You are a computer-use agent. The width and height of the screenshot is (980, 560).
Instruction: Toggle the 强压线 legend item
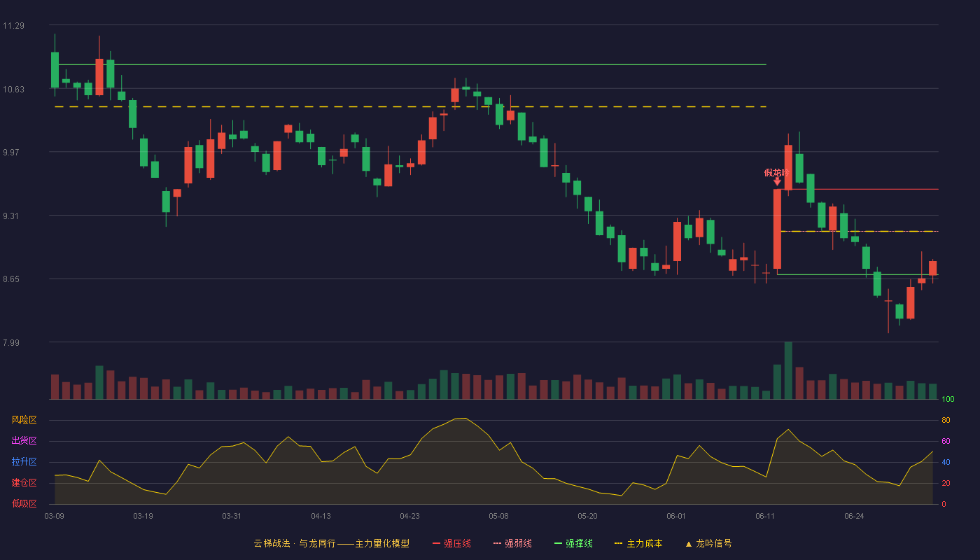click(451, 543)
